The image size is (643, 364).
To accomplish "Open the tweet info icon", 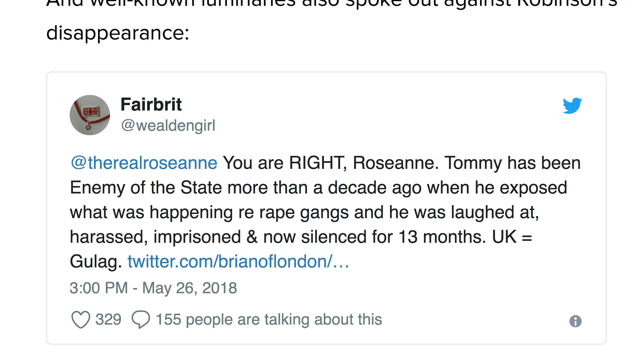I will pos(575,321).
